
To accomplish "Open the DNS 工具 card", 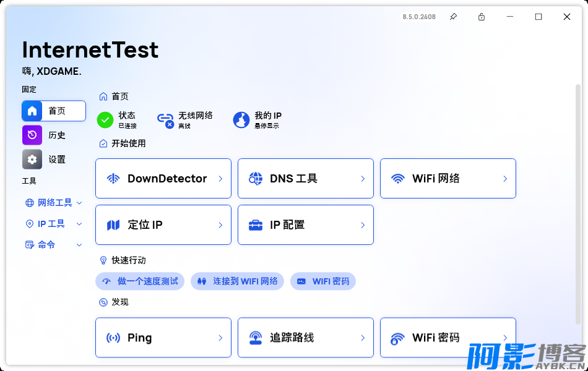I will pos(306,179).
